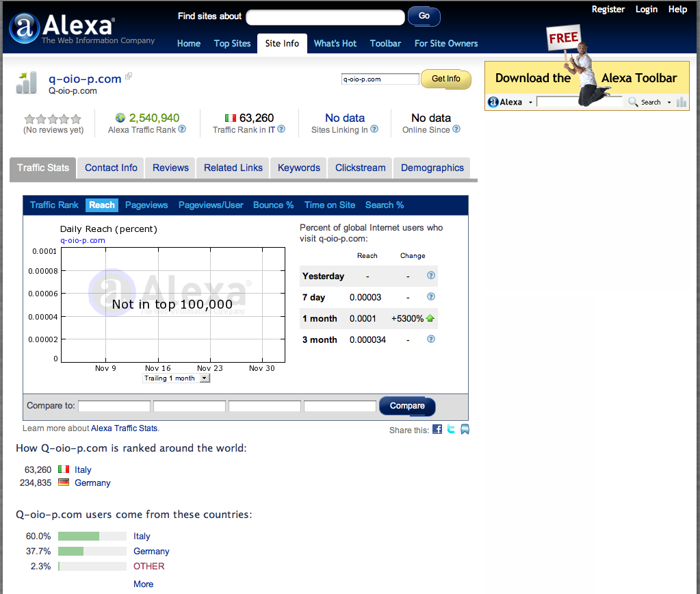Click the first Compare to field
700x594 pixels.
tap(114, 406)
